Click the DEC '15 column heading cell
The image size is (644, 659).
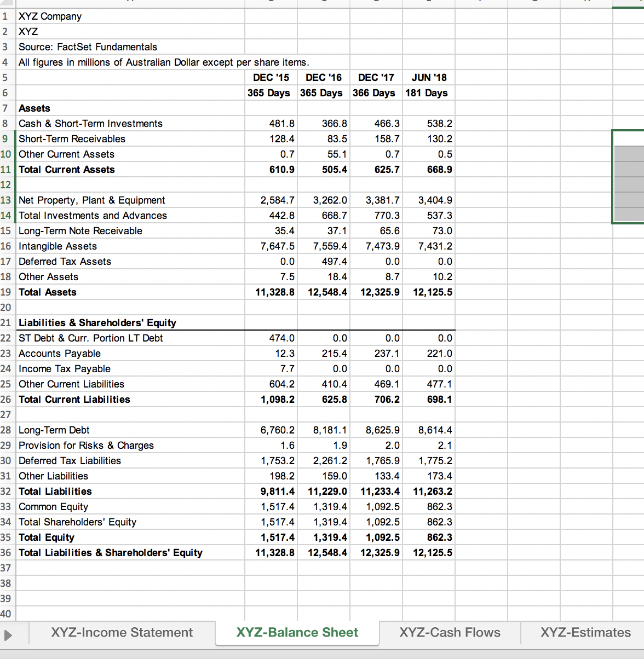271,77
